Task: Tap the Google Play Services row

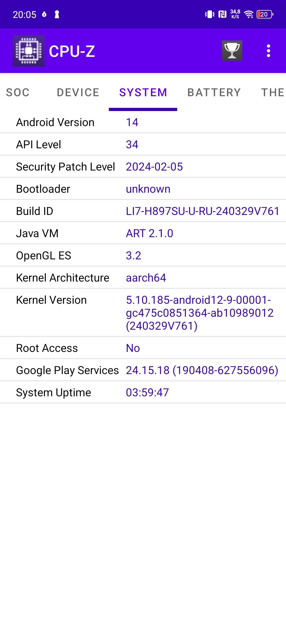Action: (x=143, y=370)
